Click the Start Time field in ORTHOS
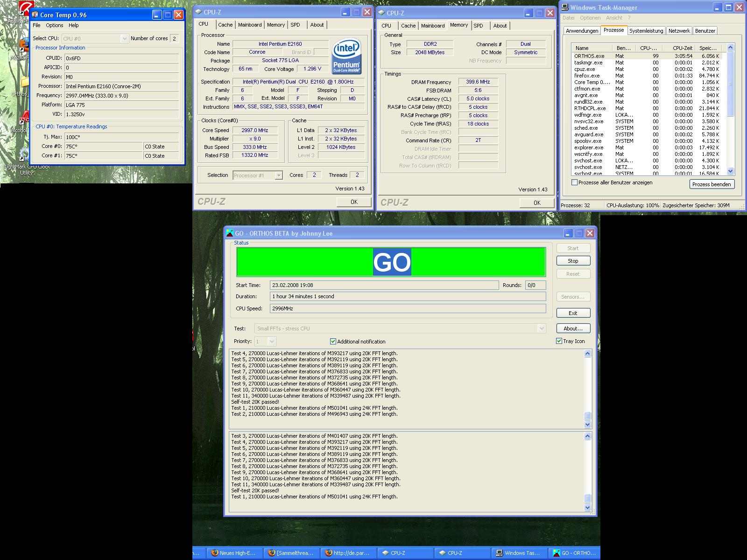This screenshot has height=560, width=747. pos(384,285)
